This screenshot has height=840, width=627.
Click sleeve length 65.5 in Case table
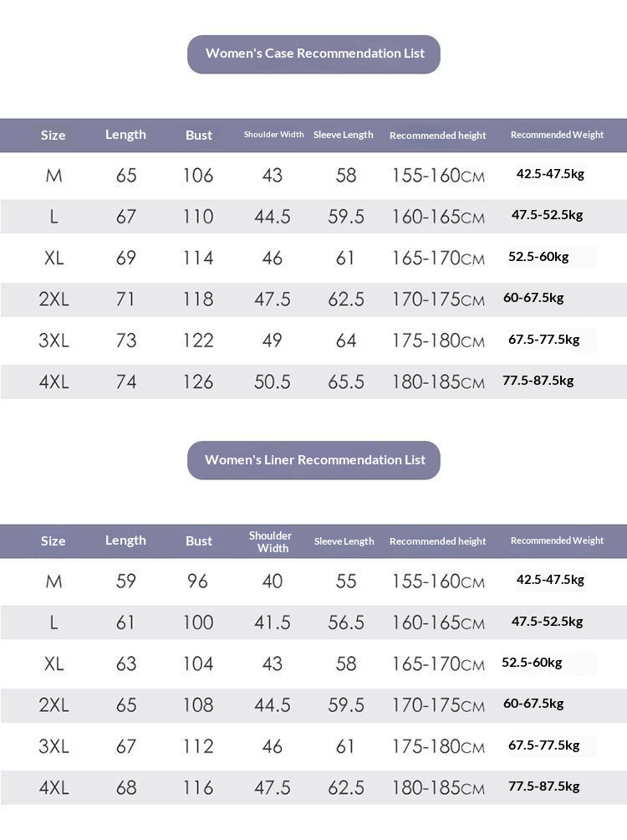346,382
